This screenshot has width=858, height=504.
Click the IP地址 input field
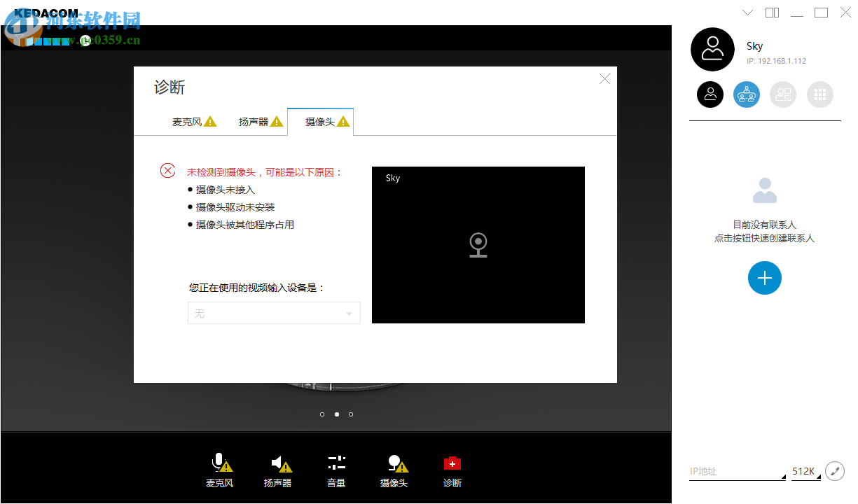[737, 471]
